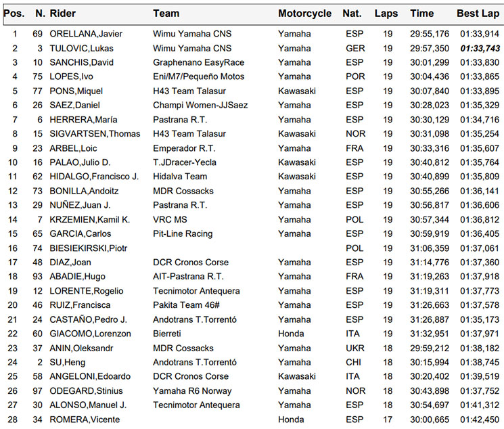
Task: Select rider 'RUIZ,Francisca'
Action: click(x=80, y=305)
